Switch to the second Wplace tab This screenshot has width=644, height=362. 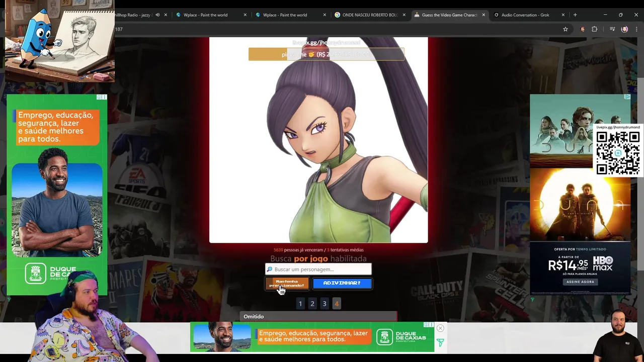tap(285, 15)
